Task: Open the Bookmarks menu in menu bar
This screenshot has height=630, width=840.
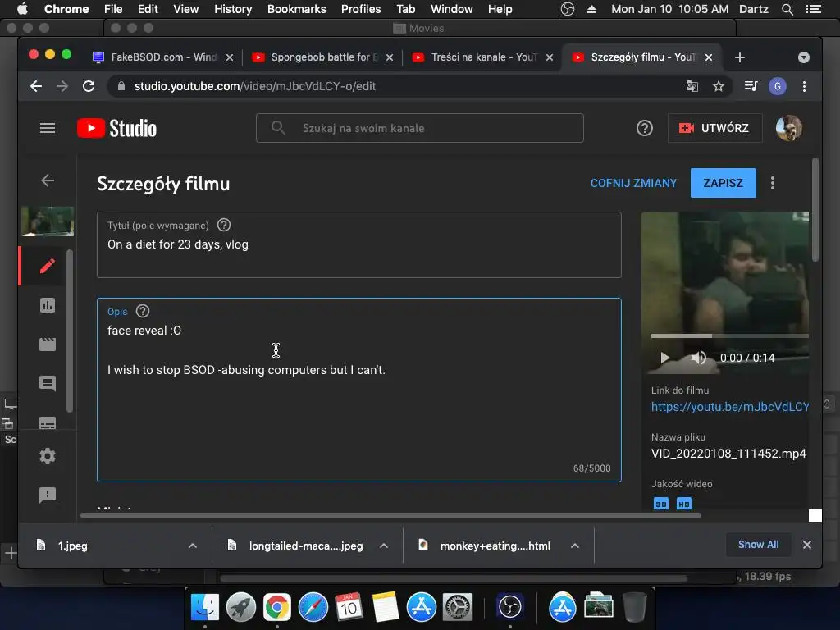Action: pyautogui.click(x=296, y=9)
